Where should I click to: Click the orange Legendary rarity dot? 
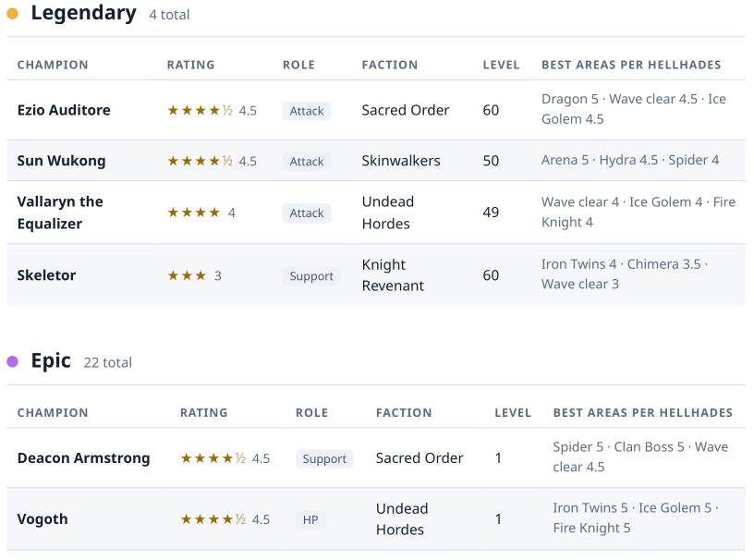point(13,14)
